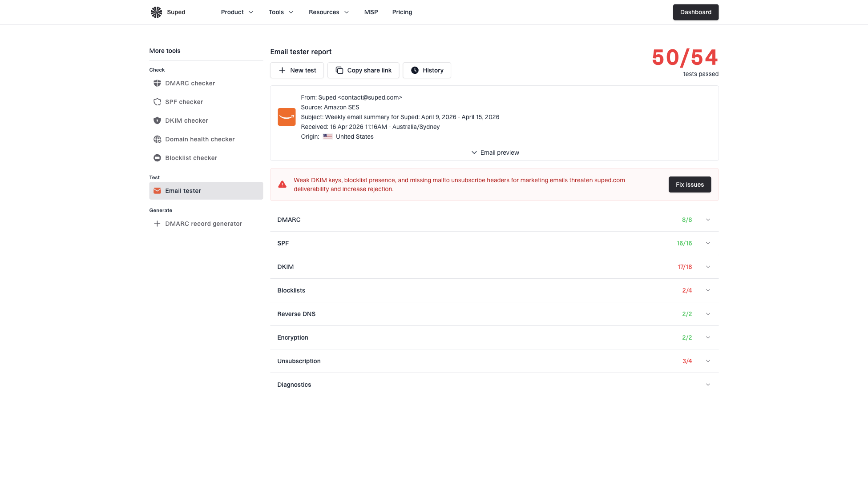Click the SPF row label

click(283, 243)
